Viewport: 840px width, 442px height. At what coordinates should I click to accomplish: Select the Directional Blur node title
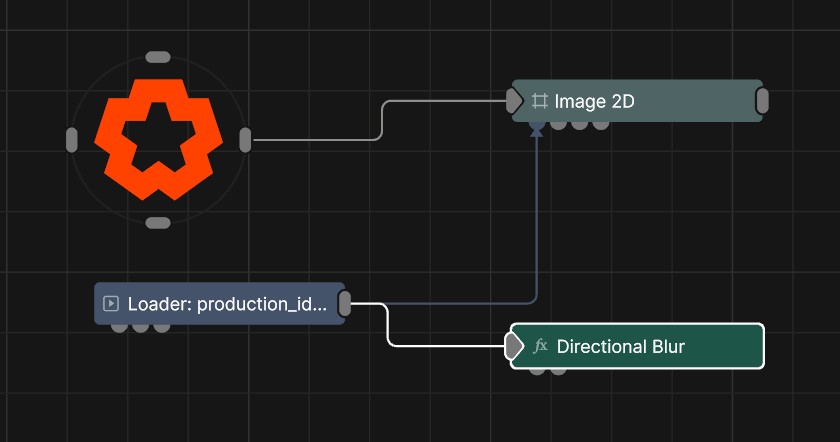point(620,347)
